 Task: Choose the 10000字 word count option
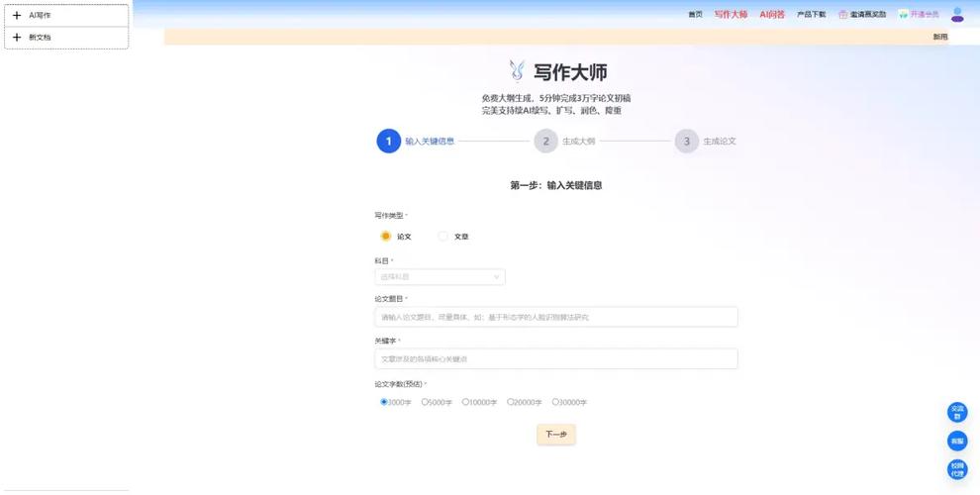[465, 402]
